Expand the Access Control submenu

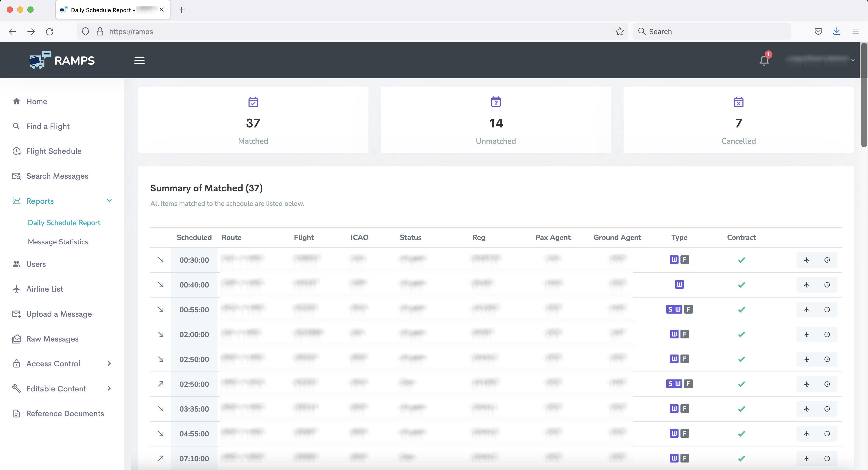[x=109, y=363]
